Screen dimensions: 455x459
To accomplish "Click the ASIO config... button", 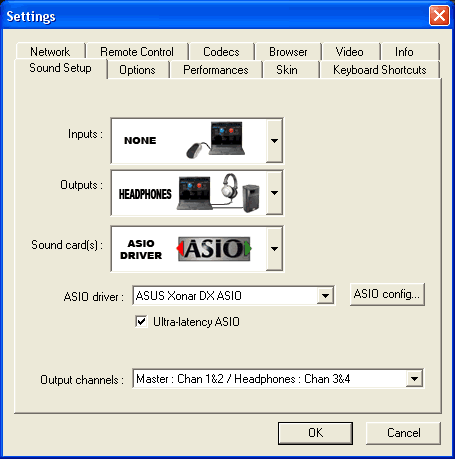I will (x=387, y=294).
